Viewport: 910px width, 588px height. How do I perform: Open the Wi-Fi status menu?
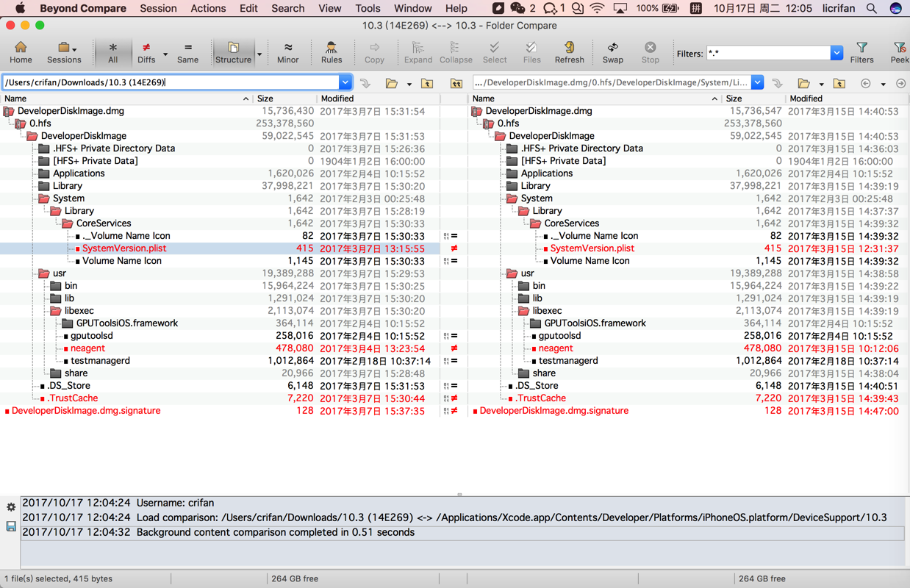click(597, 8)
